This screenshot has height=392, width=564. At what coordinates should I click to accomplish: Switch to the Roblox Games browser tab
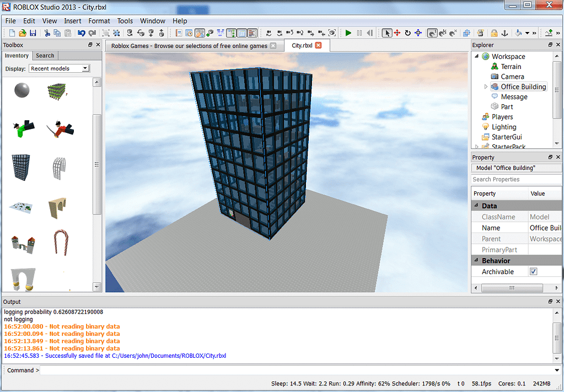189,46
